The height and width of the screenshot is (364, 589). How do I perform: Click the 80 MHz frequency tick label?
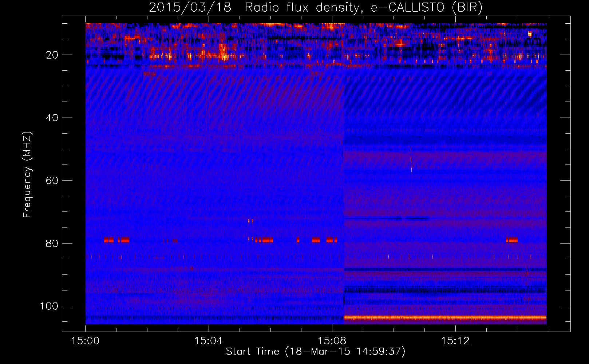pos(52,244)
